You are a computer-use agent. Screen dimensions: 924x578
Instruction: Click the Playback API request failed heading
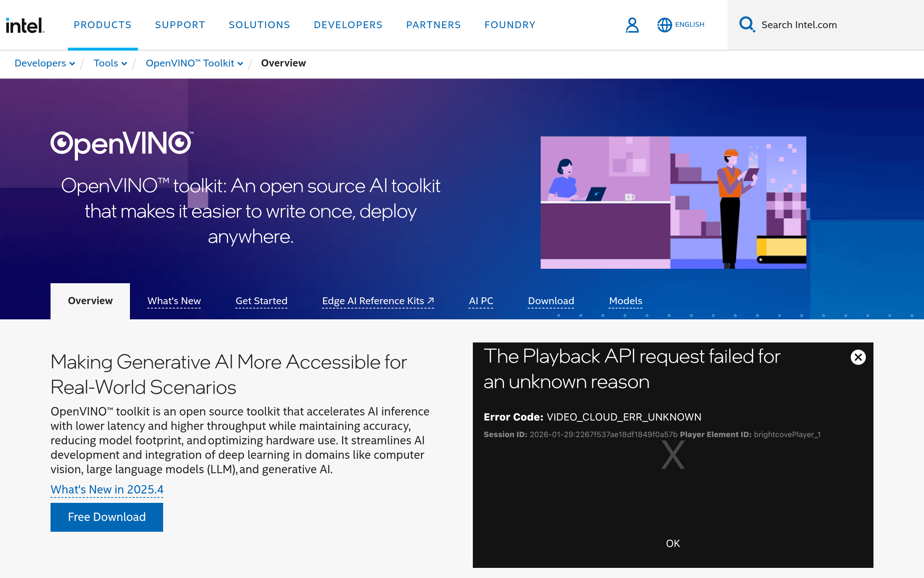pos(632,369)
